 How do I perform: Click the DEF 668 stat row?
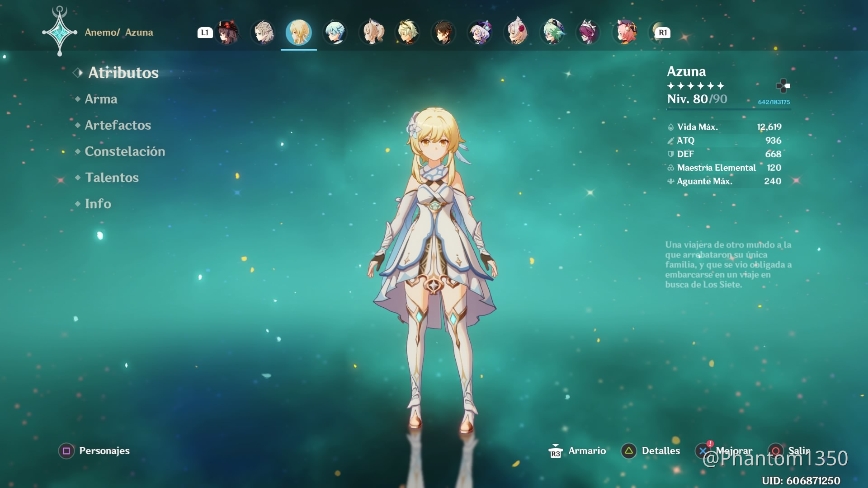click(x=724, y=154)
